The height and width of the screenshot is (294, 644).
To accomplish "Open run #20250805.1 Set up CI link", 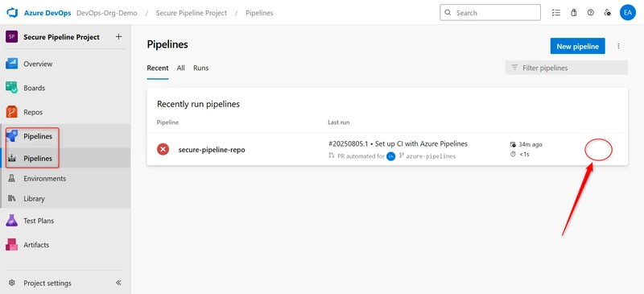I will (398, 144).
